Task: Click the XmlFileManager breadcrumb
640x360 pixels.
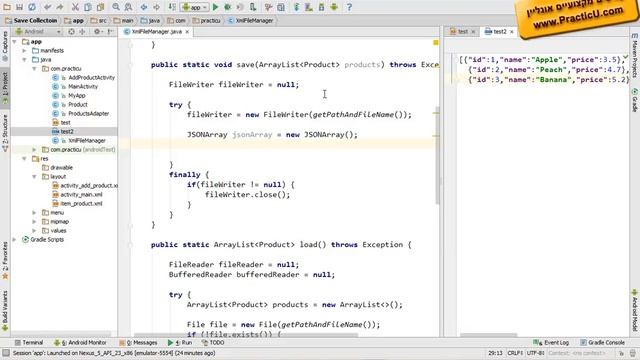Action: point(251,20)
